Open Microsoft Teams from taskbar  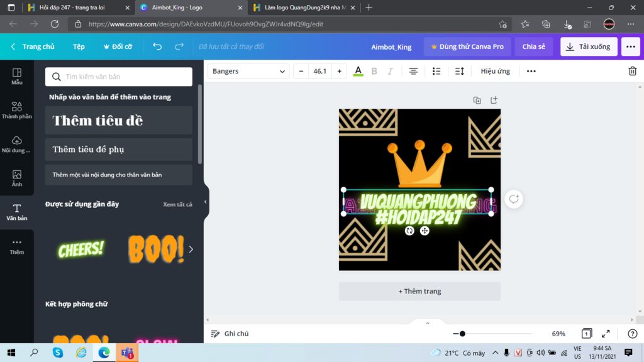point(127,353)
